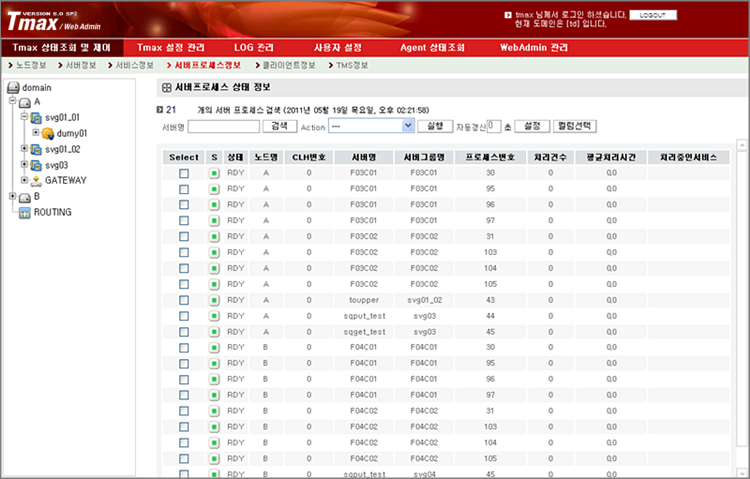Click the node B icon in the tree

(x=25, y=197)
